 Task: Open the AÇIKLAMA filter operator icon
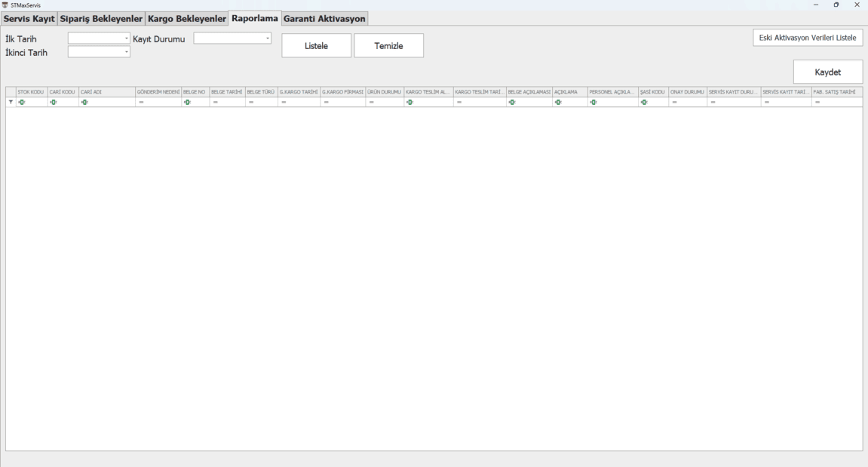tap(558, 102)
